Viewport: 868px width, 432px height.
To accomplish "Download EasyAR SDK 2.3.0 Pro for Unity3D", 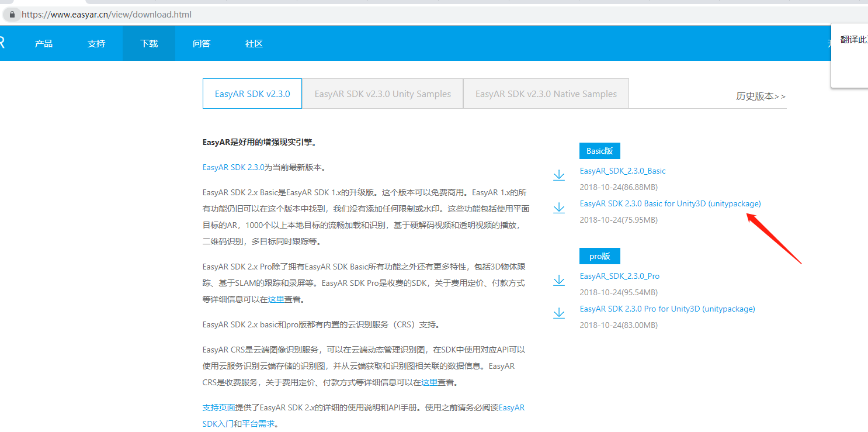I will pos(667,309).
